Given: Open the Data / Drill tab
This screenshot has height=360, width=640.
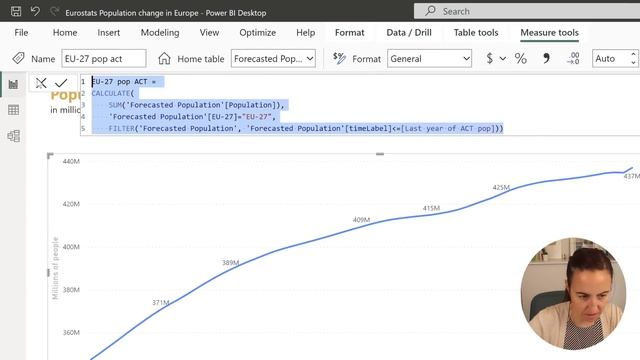Looking at the screenshot, I should [x=409, y=33].
